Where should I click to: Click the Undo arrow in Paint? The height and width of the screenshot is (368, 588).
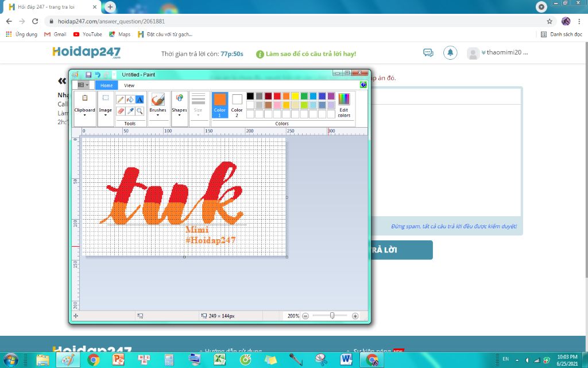(98, 75)
